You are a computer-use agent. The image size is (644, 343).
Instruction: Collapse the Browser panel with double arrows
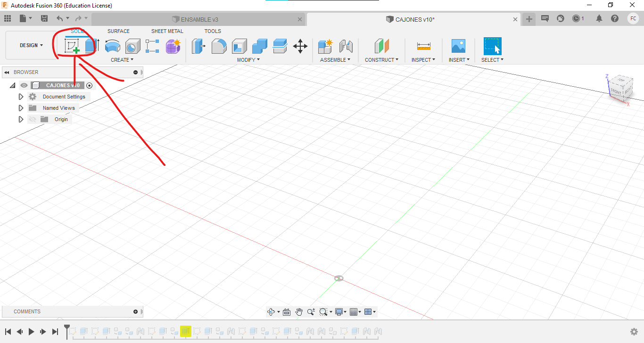point(7,72)
